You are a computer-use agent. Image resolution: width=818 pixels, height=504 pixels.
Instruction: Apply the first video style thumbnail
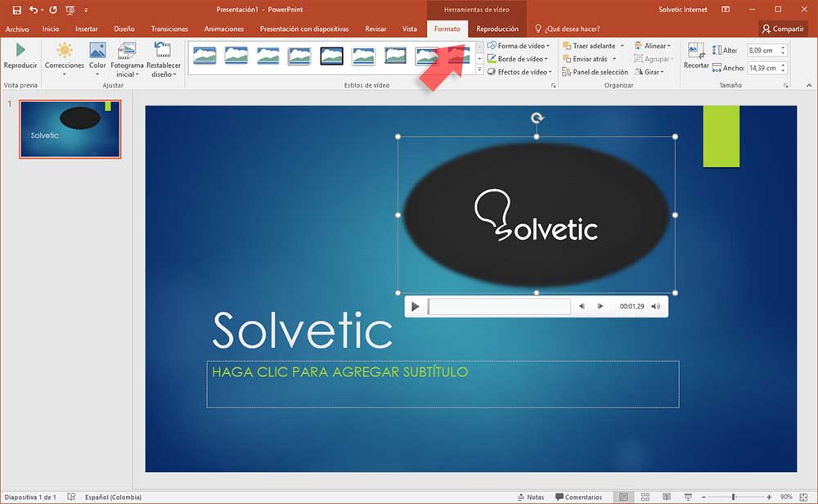204,56
